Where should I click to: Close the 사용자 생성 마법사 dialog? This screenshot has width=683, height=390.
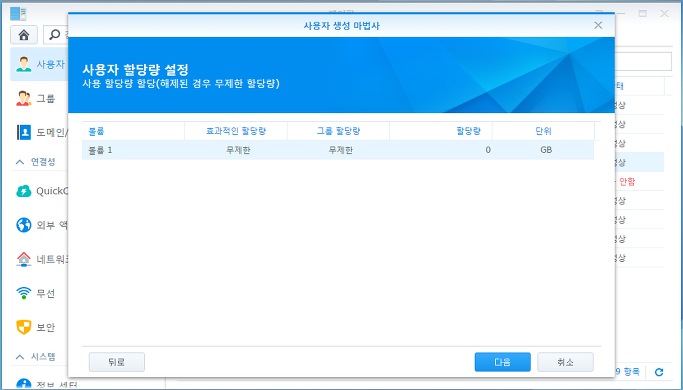coord(598,25)
